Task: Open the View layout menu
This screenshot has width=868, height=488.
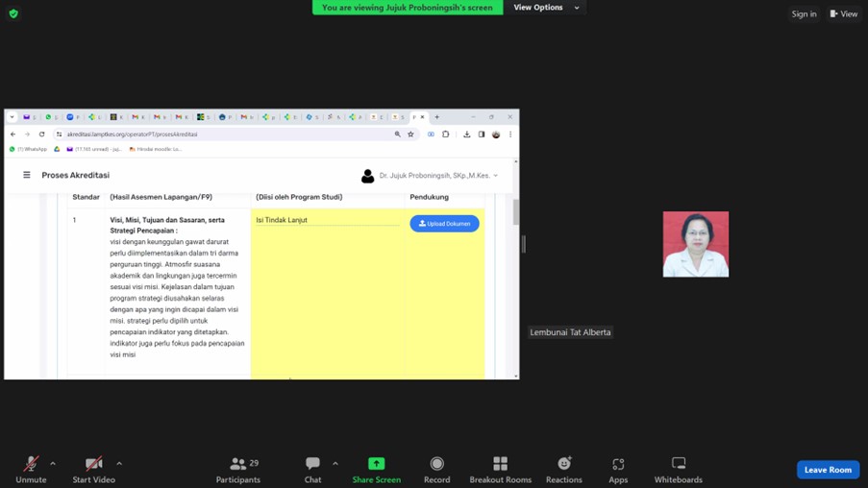Action: (844, 13)
